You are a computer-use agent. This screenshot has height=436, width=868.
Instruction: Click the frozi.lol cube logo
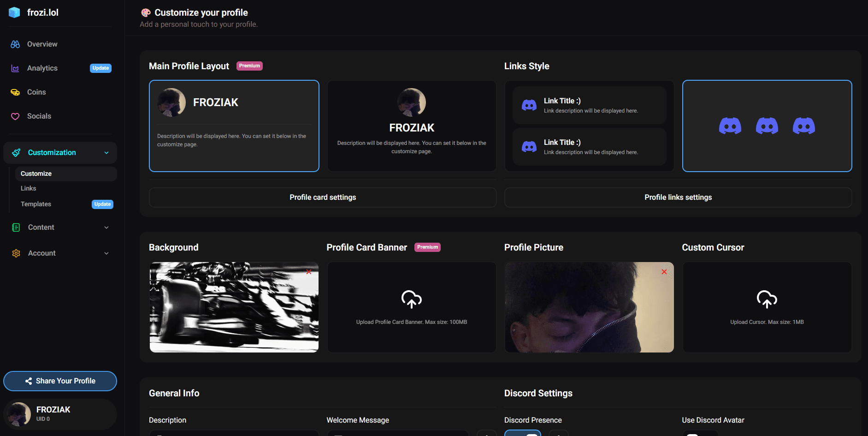tap(14, 12)
